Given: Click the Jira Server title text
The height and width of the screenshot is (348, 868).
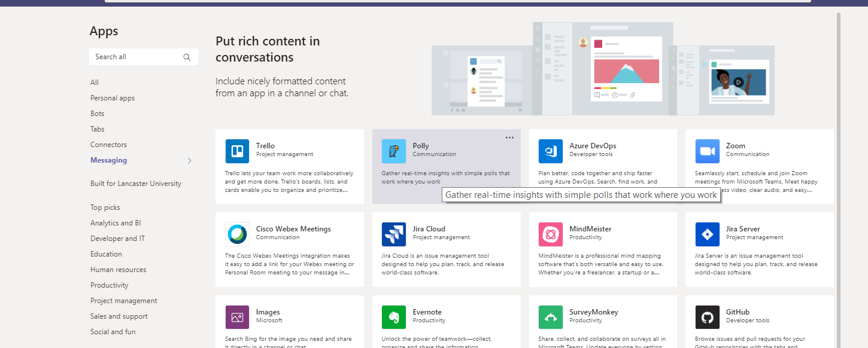Looking at the screenshot, I should click(743, 229).
